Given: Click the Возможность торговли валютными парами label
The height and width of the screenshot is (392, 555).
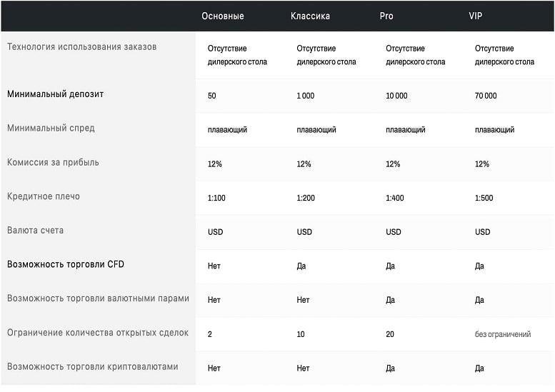Looking at the screenshot, I should pos(98,298).
